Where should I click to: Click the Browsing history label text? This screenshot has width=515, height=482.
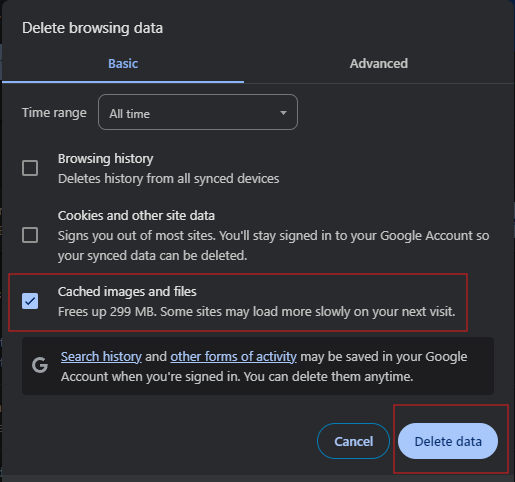click(x=106, y=159)
